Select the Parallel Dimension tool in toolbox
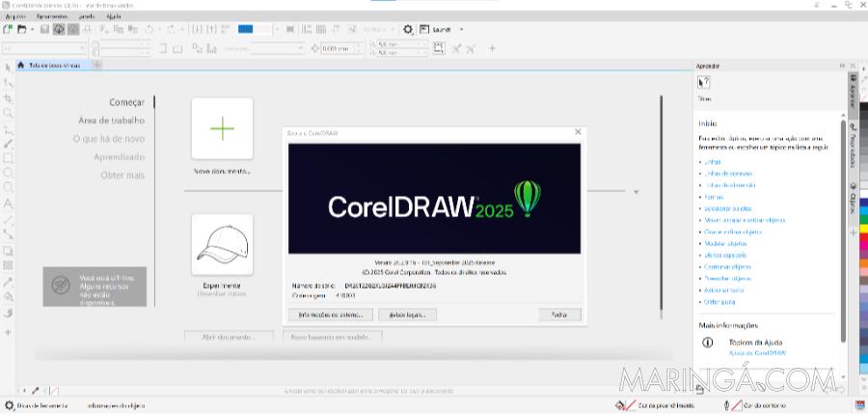 8,220
